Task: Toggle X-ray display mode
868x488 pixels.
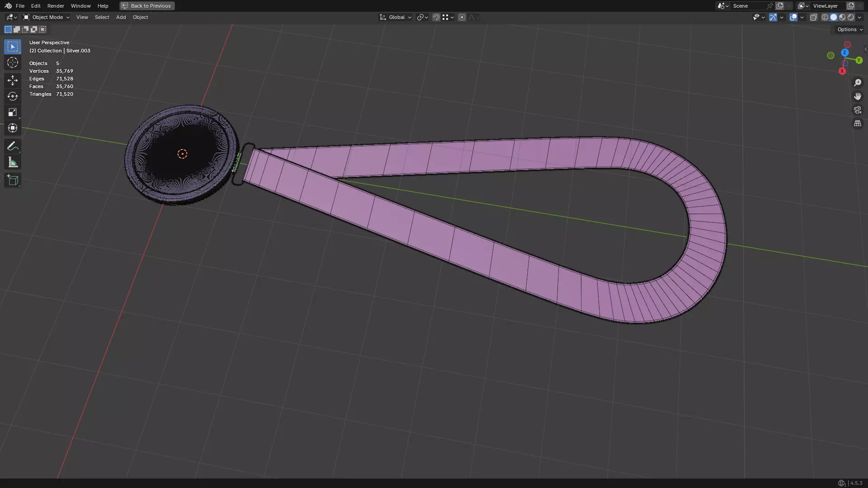Action: tap(813, 17)
